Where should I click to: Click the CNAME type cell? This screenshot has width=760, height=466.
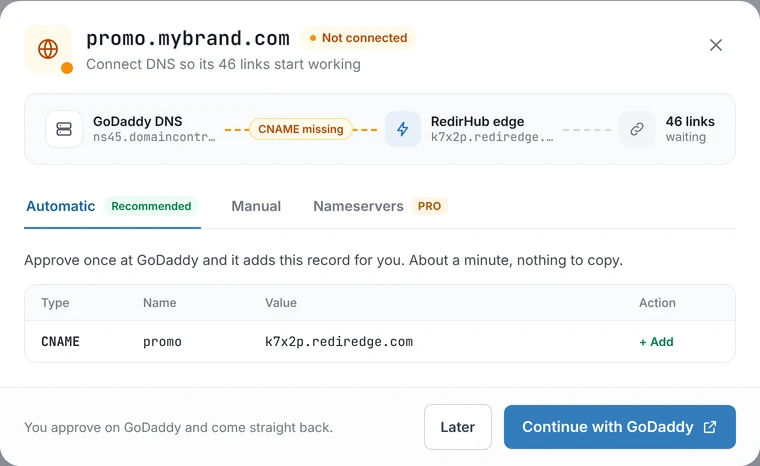tap(60, 341)
